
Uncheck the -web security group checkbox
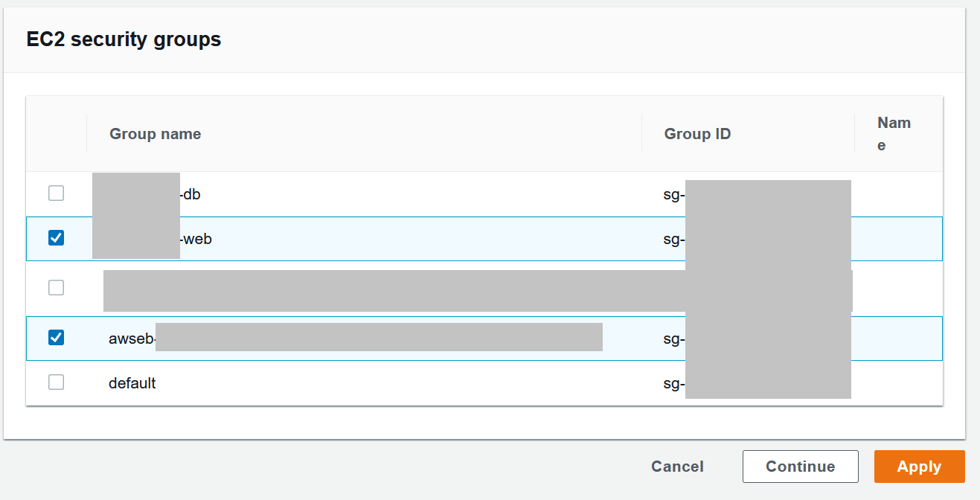56,238
